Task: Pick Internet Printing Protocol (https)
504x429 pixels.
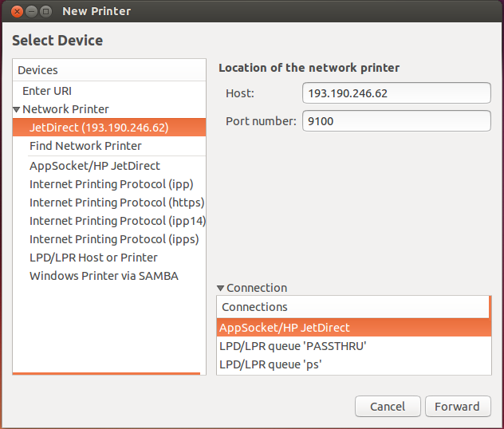Action: tap(116, 203)
